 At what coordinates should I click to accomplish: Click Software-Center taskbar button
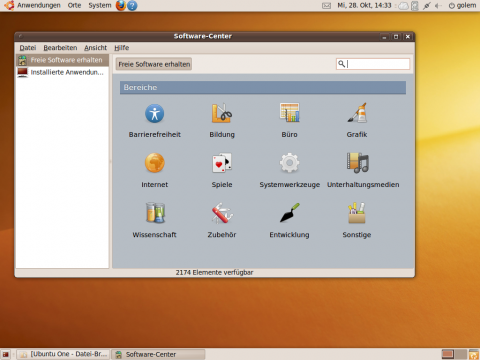(158, 354)
